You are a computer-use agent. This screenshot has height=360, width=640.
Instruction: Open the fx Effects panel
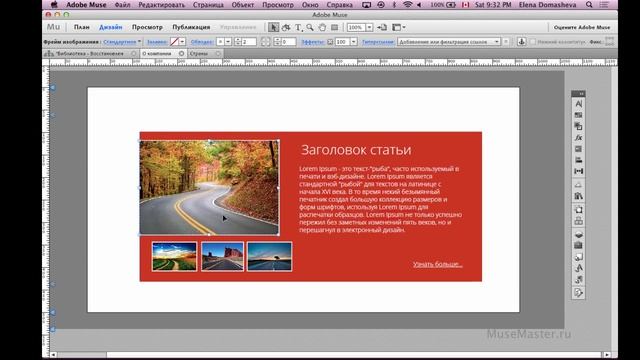pos(578,138)
